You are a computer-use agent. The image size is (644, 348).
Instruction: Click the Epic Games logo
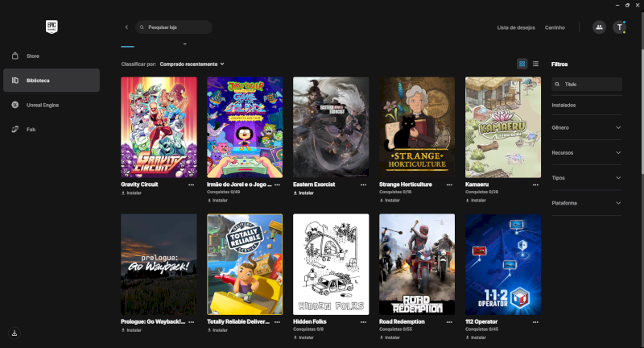click(52, 27)
